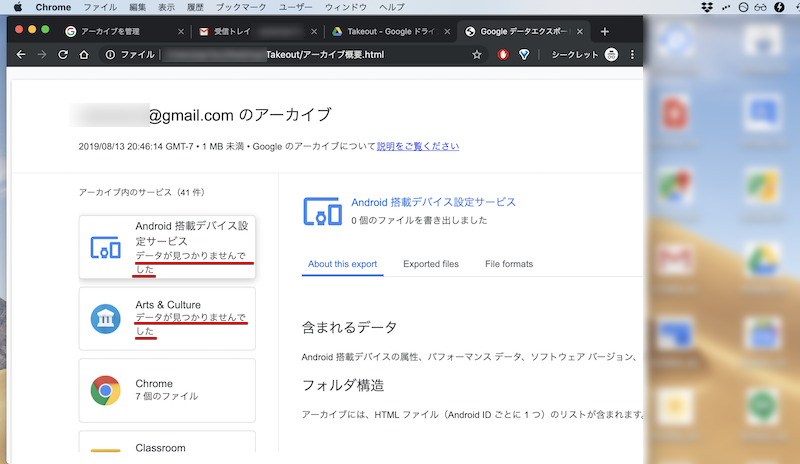
Task: Click the Android device setup icon in sidebar
Action: [x=105, y=248]
